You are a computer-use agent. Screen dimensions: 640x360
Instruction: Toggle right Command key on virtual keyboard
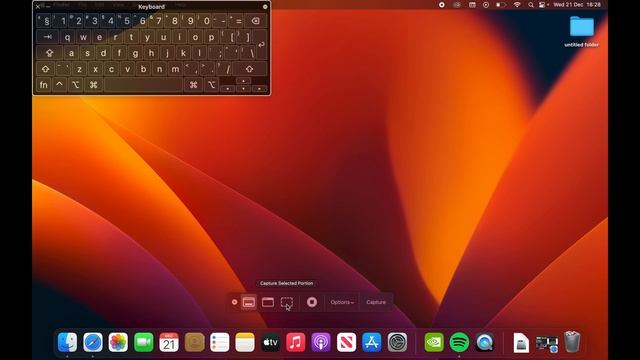193,85
